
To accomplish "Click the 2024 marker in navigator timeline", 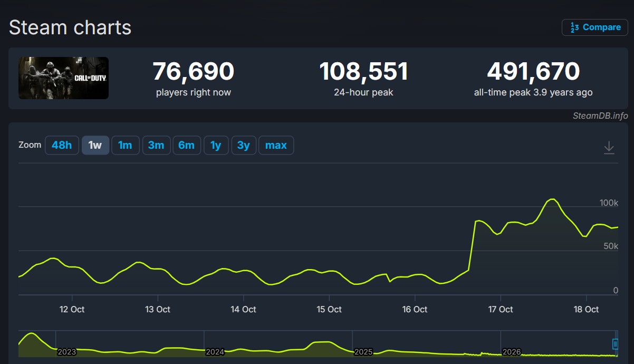I will tap(215, 352).
